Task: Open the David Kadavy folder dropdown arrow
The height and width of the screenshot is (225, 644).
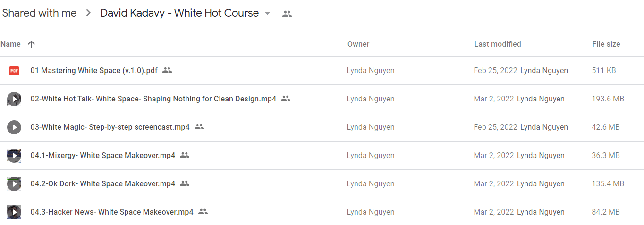Action: tap(267, 13)
